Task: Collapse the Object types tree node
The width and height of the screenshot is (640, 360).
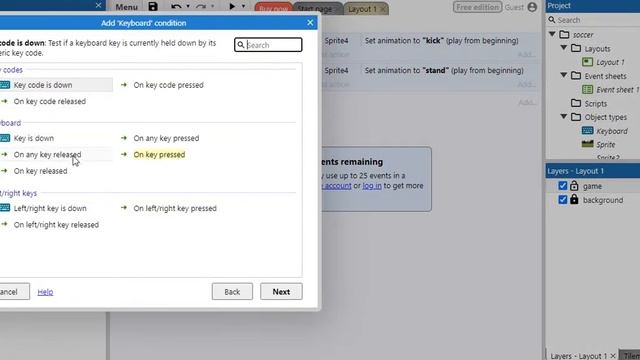Action: click(564, 117)
